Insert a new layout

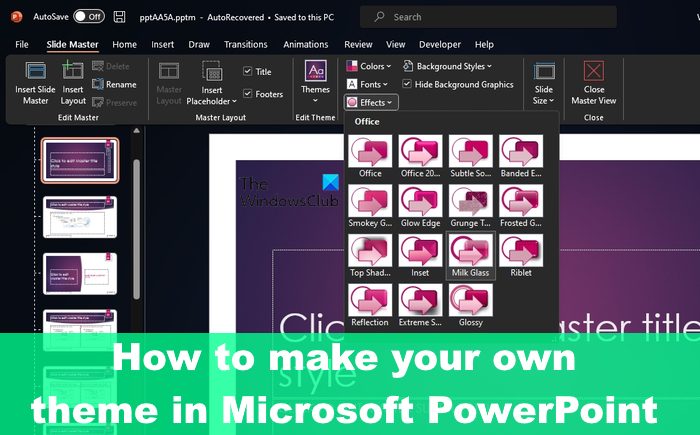tap(73, 84)
